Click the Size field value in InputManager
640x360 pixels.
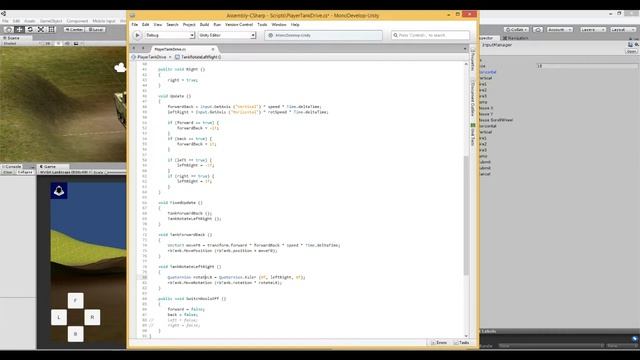(587, 66)
